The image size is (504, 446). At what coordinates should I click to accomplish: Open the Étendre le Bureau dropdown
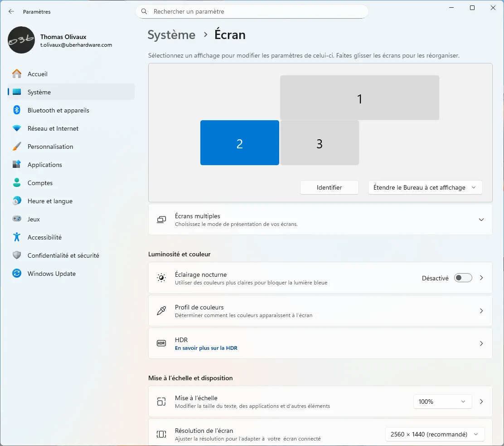[x=425, y=187]
